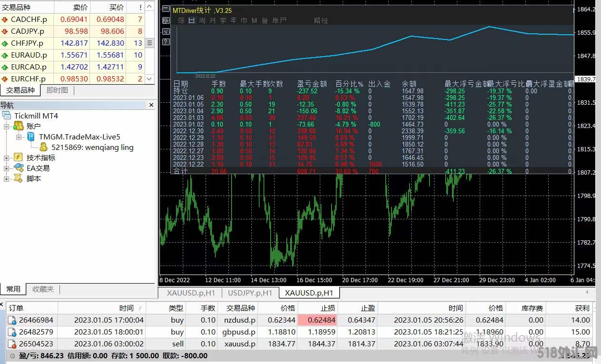
Task: Click the 技术指标 indicators icon
Action: click(x=19, y=157)
